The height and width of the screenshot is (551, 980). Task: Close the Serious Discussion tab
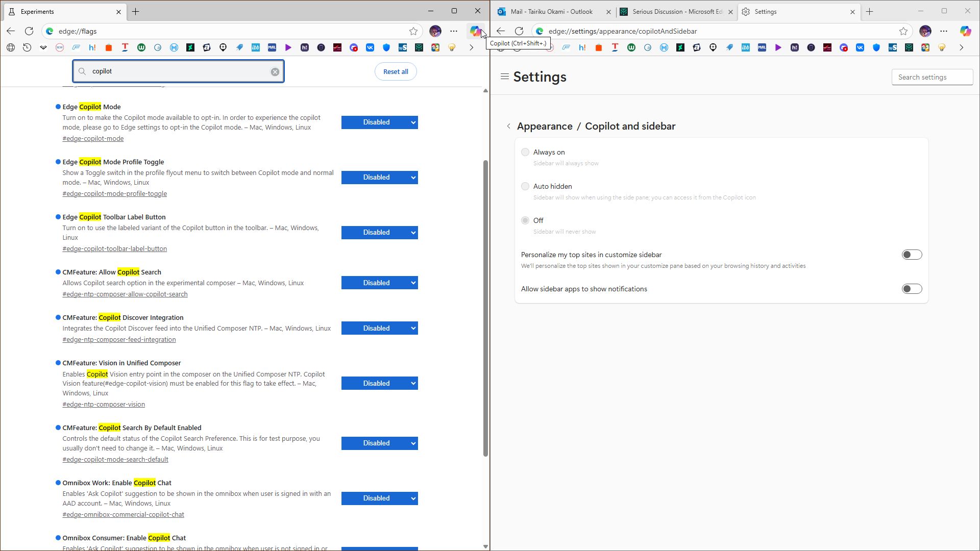coord(730,12)
